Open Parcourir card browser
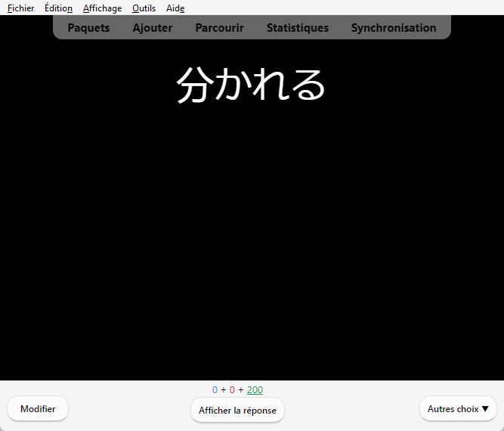504x431 pixels. [219, 28]
